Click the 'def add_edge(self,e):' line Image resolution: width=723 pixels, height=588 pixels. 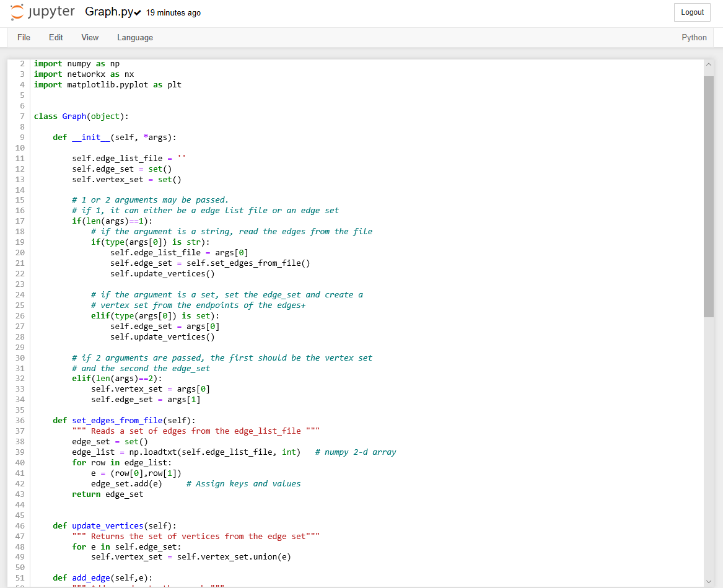point(102,578)
